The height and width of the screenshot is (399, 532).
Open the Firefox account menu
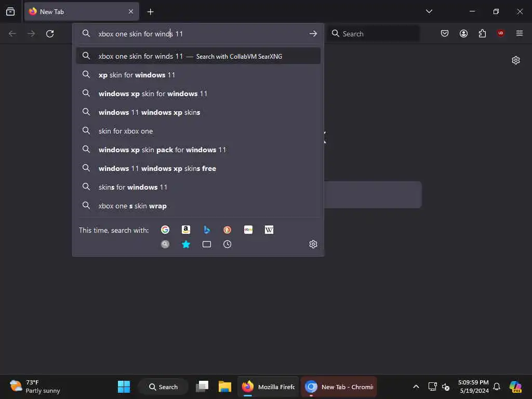point(463,33)
